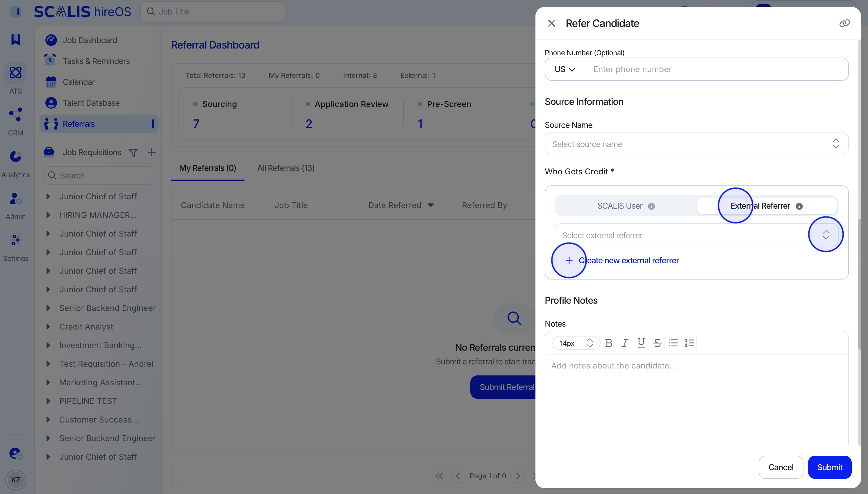Click the Bold formatting icon in Notes

[x=609, y=343]
